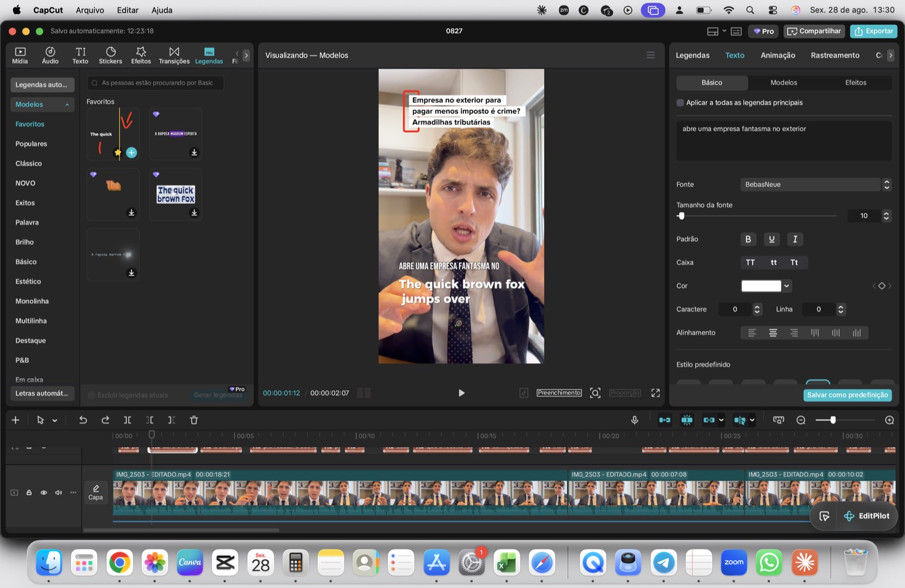
Task: Lock the main video track
Action: [29, 492]
